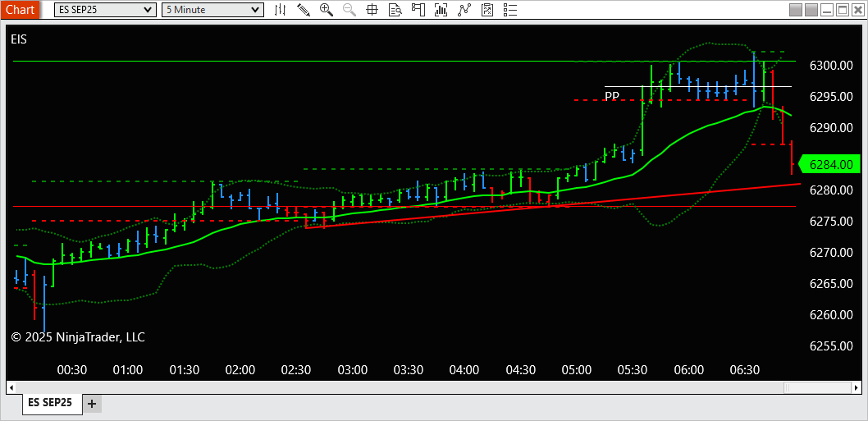Click the 01:00 time axis label
Screen dimensions: 868x421
(x=128, y=369)
